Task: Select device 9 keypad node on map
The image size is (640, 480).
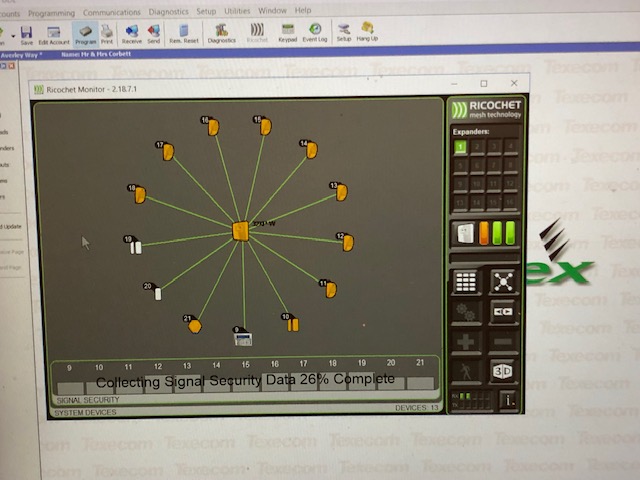Action: (x=242, y=337)
